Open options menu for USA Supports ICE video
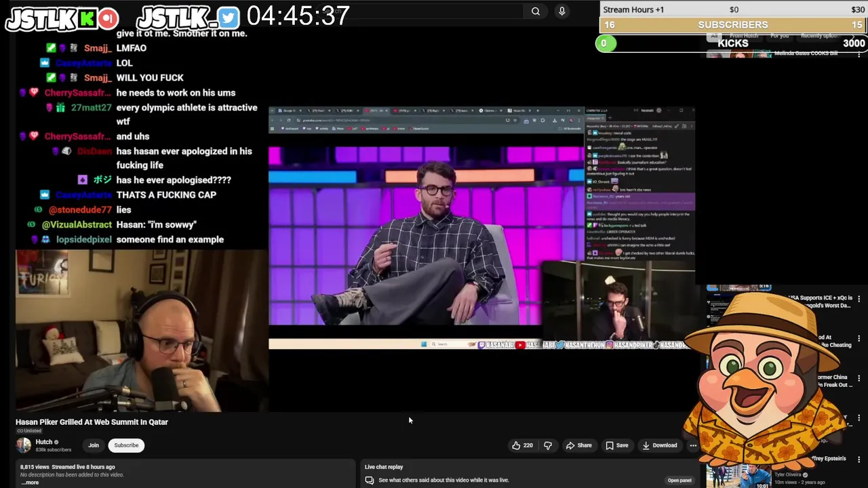The height and width of the screenshot is (488, 868). coord(859,298)
